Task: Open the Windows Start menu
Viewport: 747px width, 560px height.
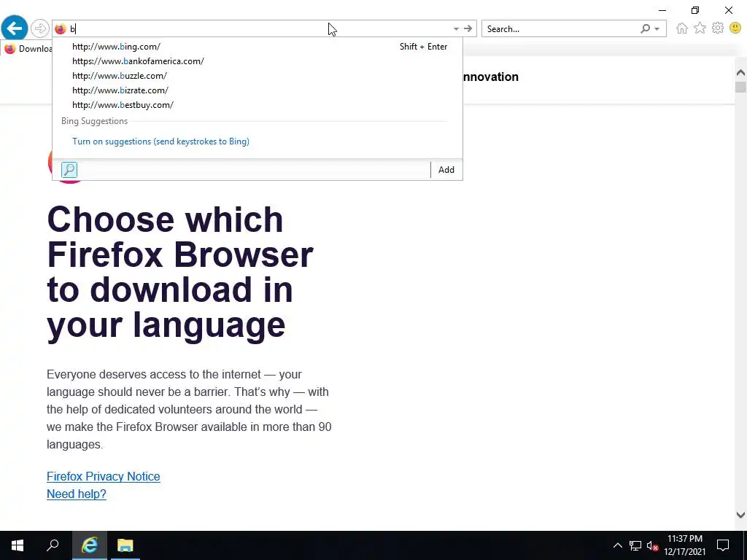Action: (18, 545)
